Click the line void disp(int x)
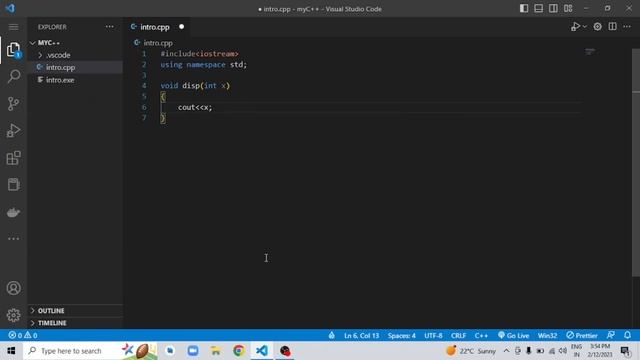 coord(195,86)
